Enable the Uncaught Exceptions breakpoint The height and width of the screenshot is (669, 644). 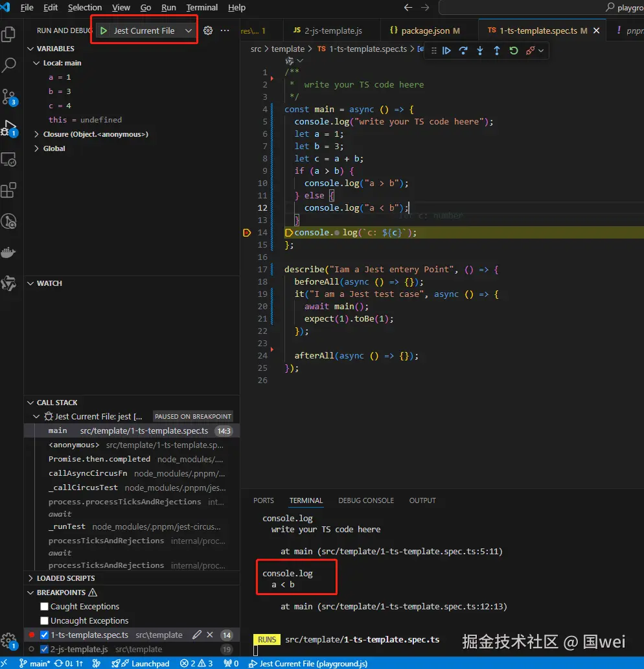[44, 620]
